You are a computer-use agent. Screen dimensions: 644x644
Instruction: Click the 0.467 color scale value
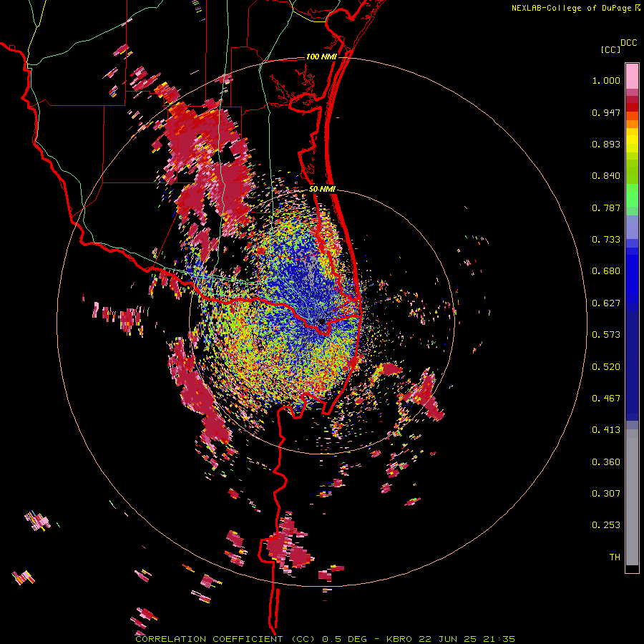606,399
